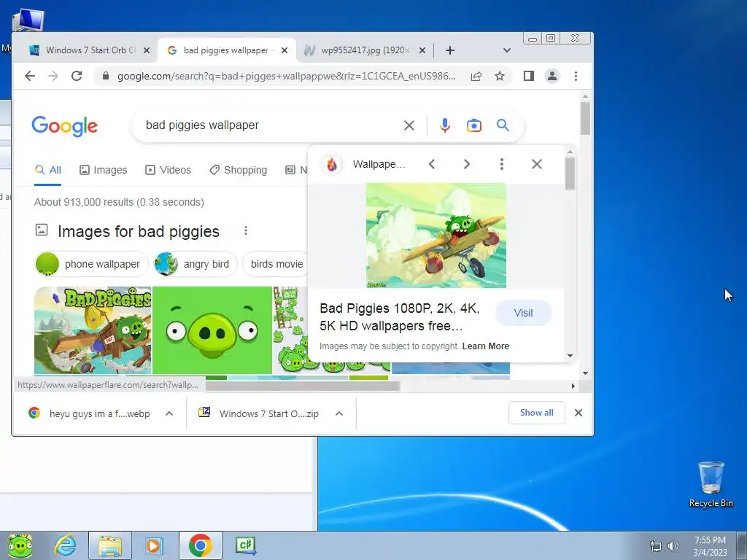
Task: Click the volume speaker icon in system tray
Action: (673, 546)
